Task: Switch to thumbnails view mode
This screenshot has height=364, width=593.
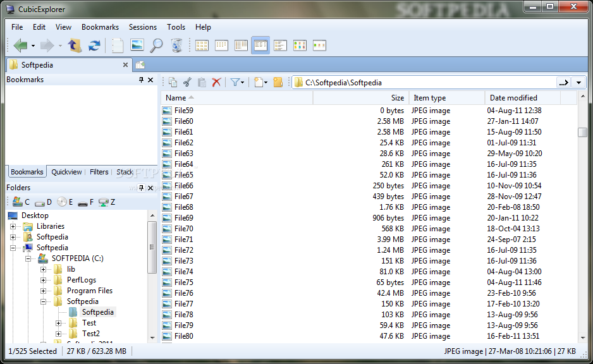Action: click(300, 45)
